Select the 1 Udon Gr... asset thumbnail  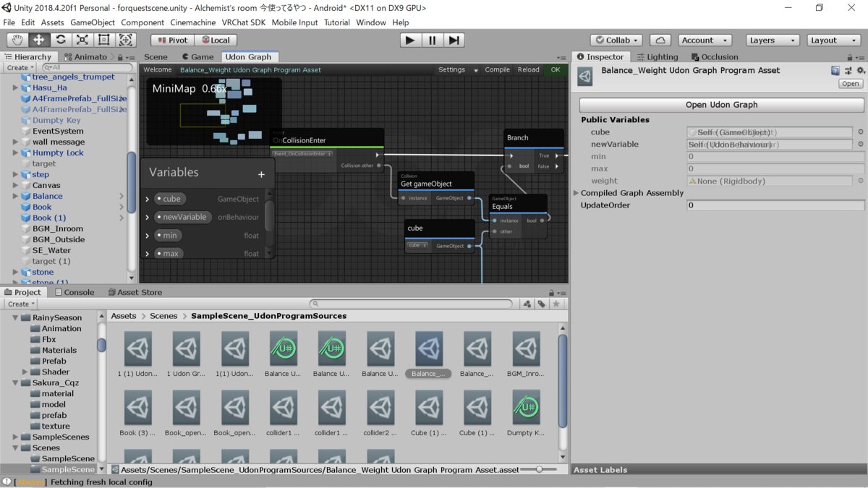pos(187,354)
